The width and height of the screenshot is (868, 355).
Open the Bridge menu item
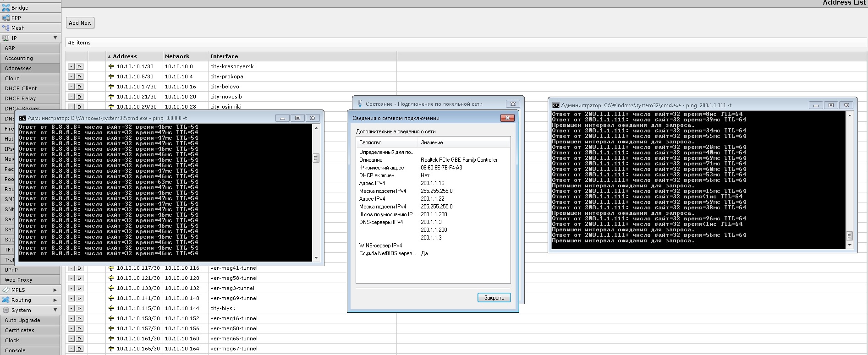coord(30,8)
